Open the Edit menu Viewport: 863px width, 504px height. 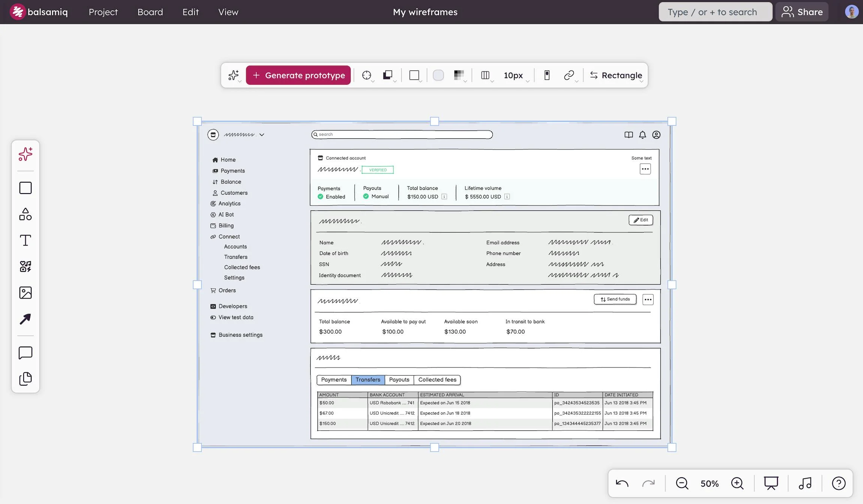[191, 12]
